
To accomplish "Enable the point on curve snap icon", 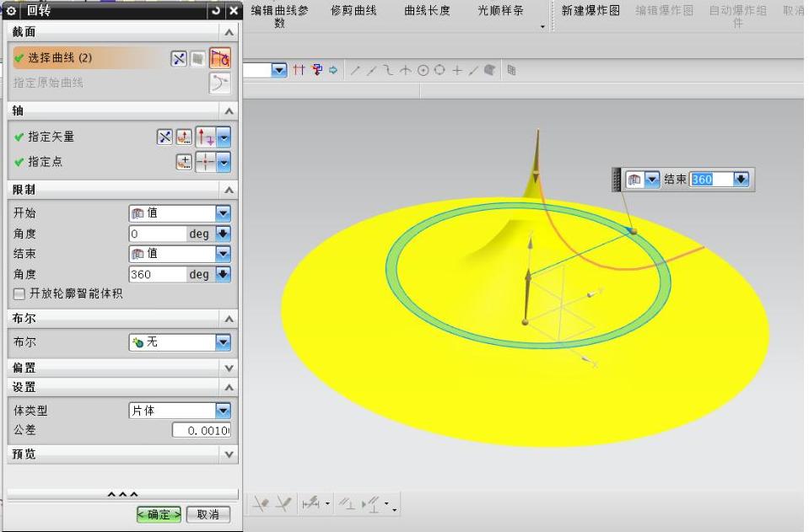I will [x=473, y=70].
